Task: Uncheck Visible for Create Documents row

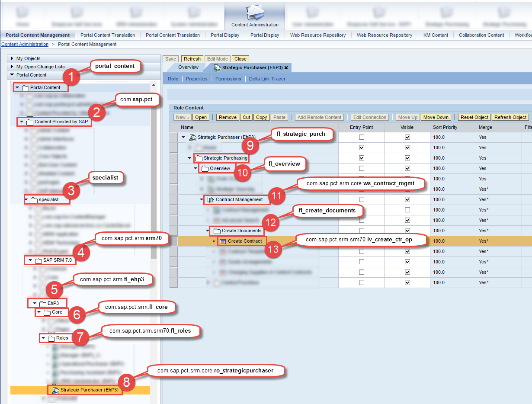Action: [x=407, y=231]
